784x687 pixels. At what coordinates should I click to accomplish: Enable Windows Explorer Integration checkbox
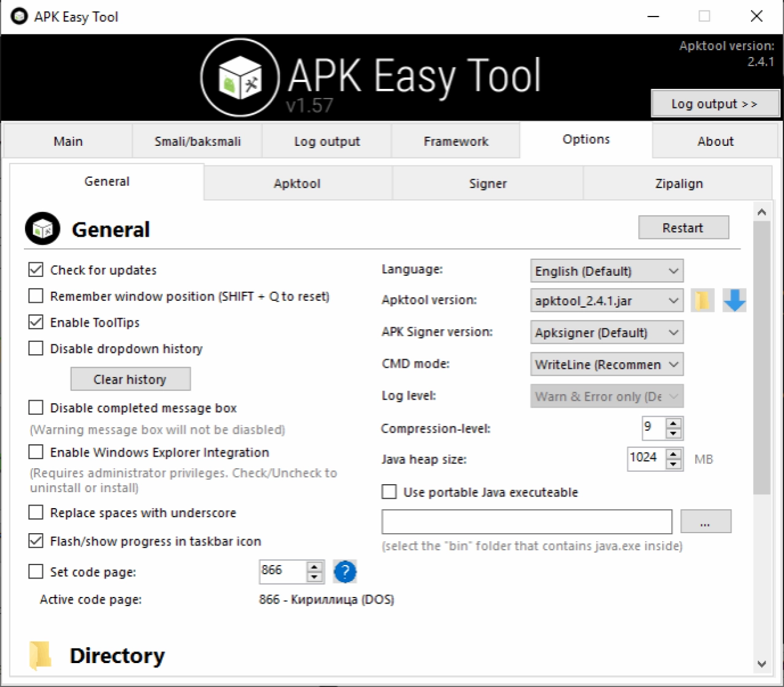coord(36,452)
